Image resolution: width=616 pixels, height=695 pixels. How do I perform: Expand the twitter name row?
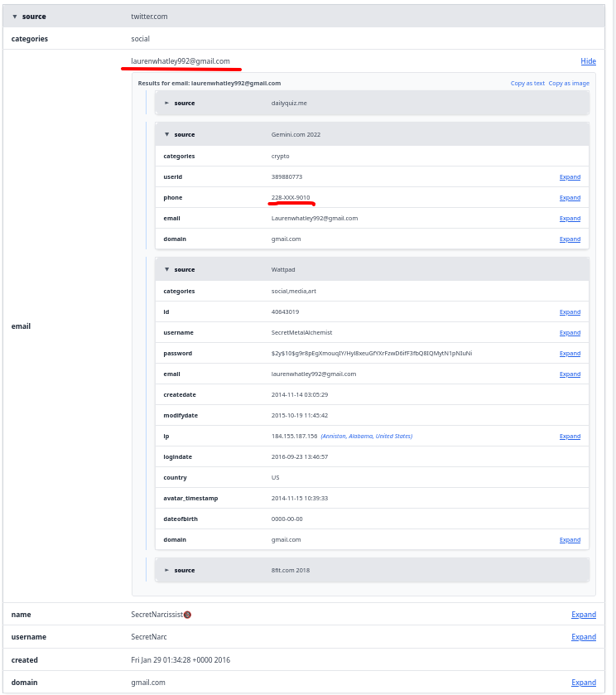(583, 615)
